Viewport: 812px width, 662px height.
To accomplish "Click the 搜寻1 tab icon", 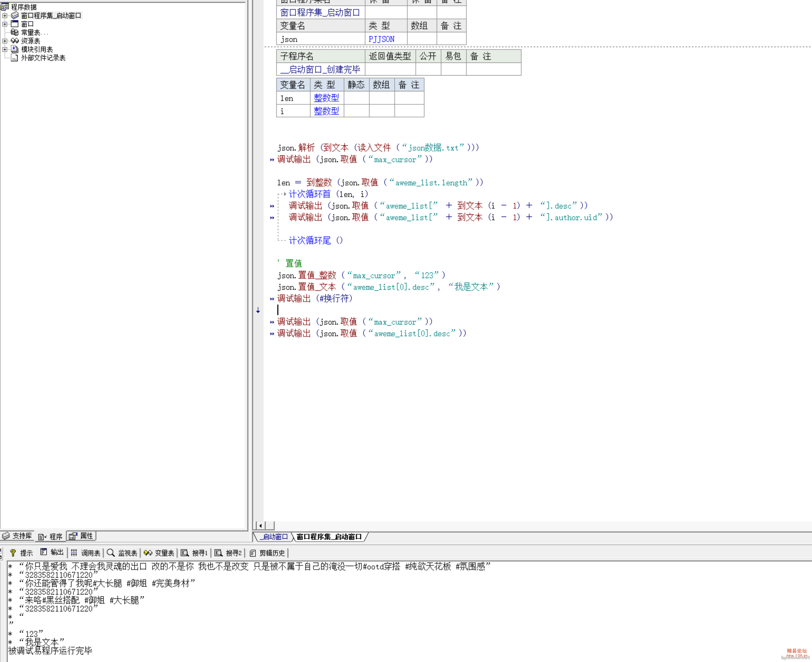I will (x=185, y=553).
